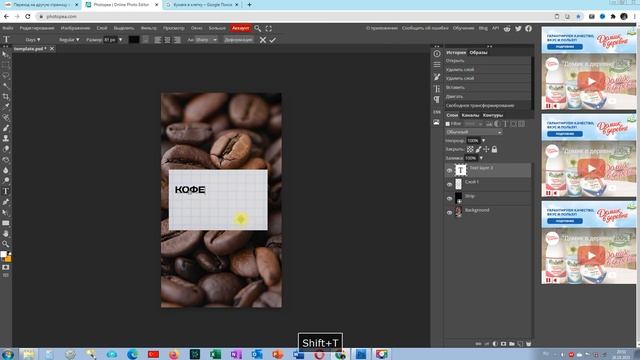
Task: Select the Brush tool
Action: pyautogui.click(x=6, y=128)
